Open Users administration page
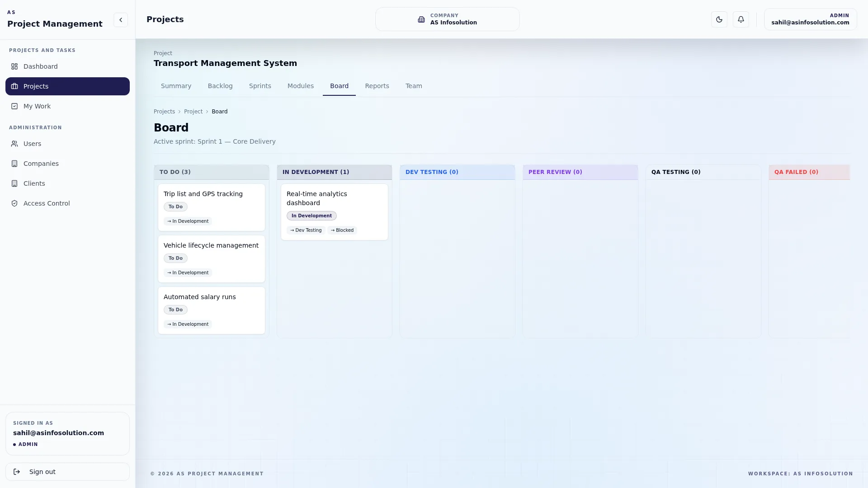The image size is (868, 488). click(67, 144)
